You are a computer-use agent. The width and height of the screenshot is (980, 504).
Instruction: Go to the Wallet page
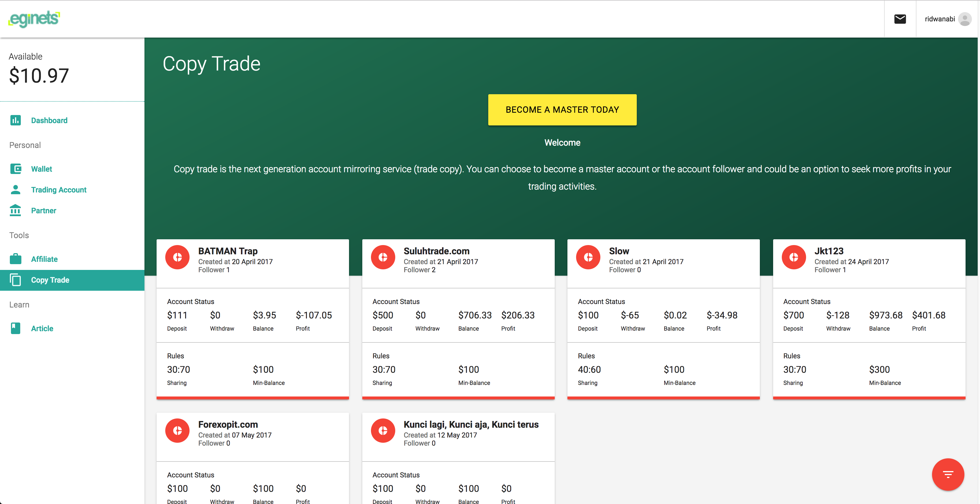(72, 169)
